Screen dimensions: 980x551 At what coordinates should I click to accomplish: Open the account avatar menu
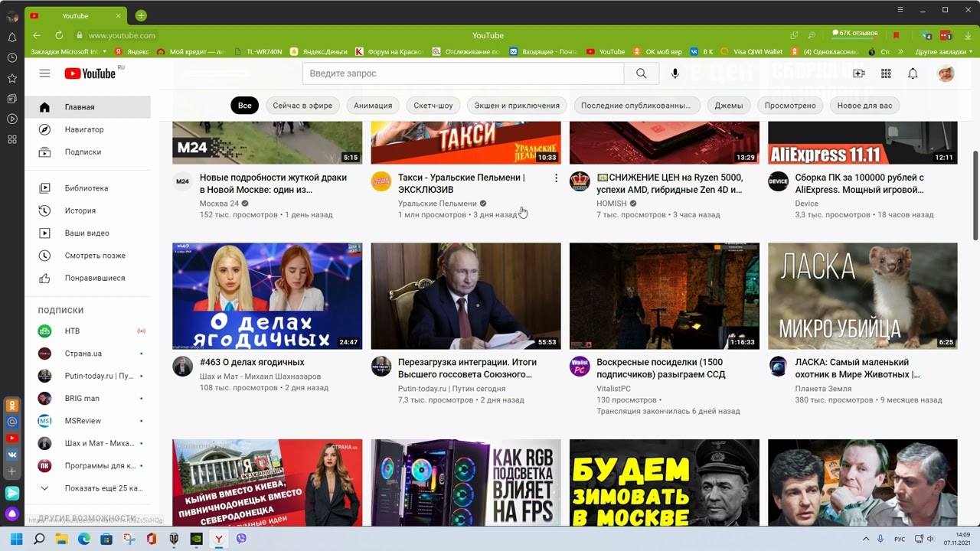[946, 73]
